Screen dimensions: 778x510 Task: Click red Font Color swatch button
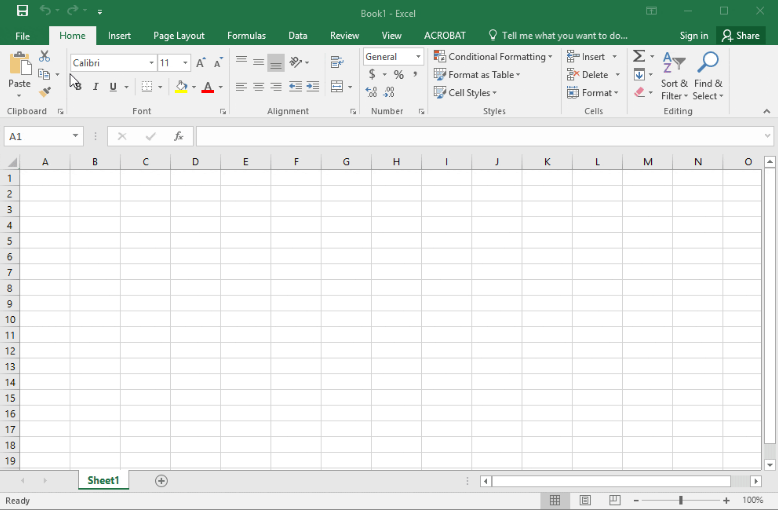(x=208, y=87)
